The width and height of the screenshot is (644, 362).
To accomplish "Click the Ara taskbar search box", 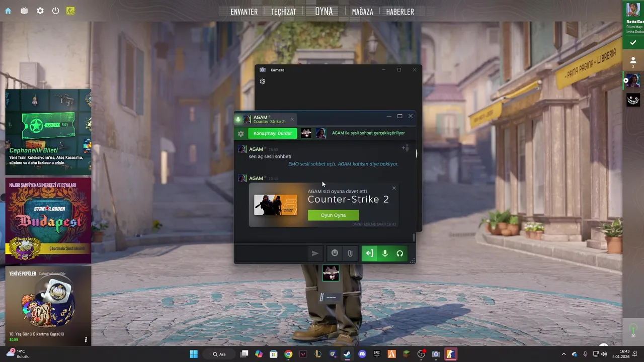I will (219, 354).
